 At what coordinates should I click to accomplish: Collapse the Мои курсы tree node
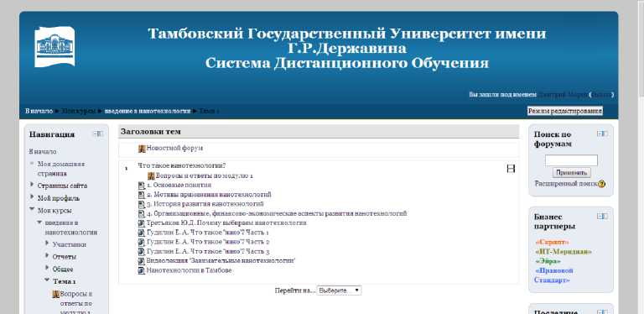(32, 210)
